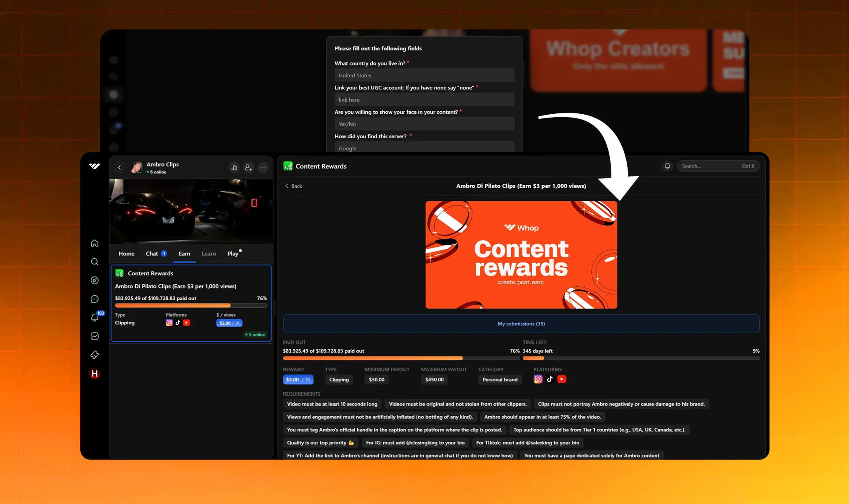This screenshot has height=504, width=849.
Task: Click the paid out progress bar in sidebar card
Action: tap(191, 305)
